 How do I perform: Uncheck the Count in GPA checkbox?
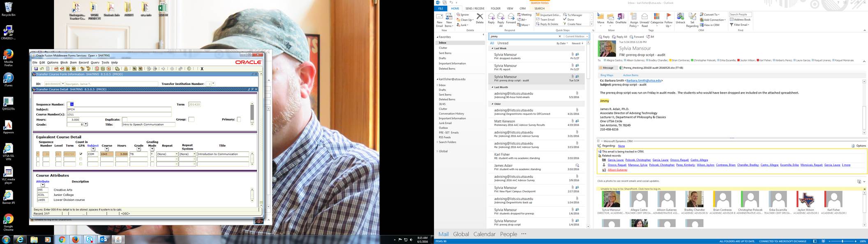(81, 154)
